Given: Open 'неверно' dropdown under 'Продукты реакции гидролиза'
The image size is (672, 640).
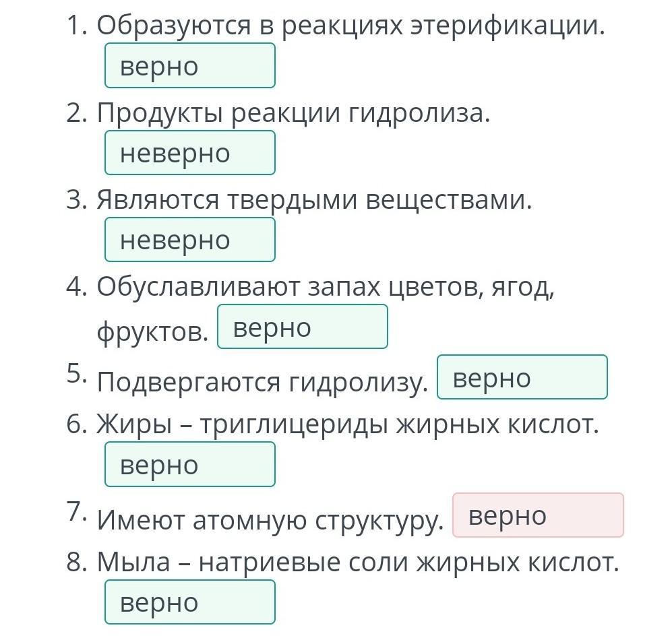Looking at the screenshot, I should pyautogui.click(x=189, y=153).
